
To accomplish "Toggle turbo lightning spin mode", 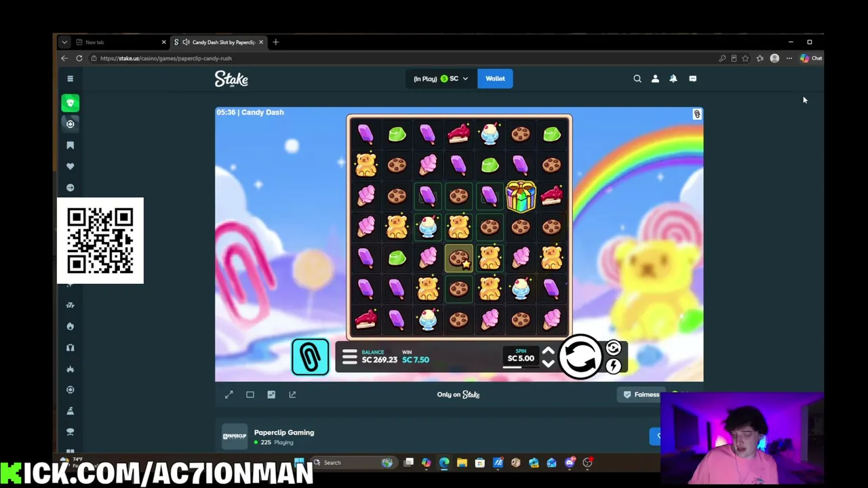I will 613,367.
